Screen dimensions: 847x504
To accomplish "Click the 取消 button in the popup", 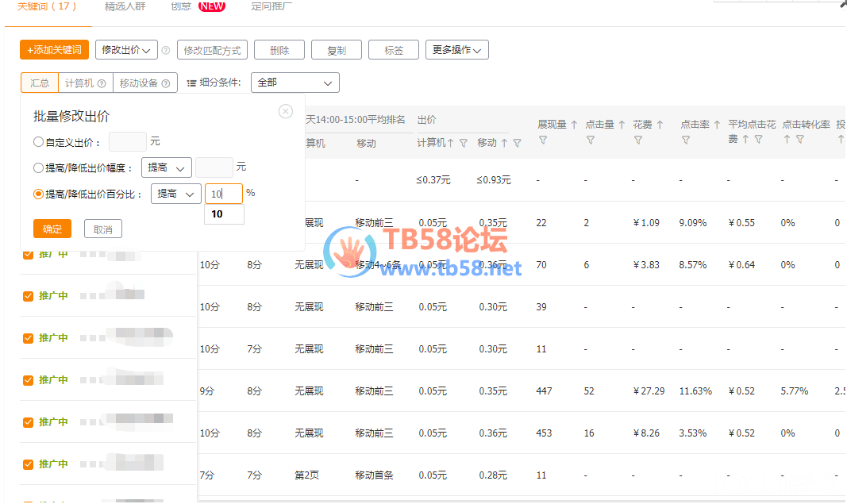I will coord(102,229).
